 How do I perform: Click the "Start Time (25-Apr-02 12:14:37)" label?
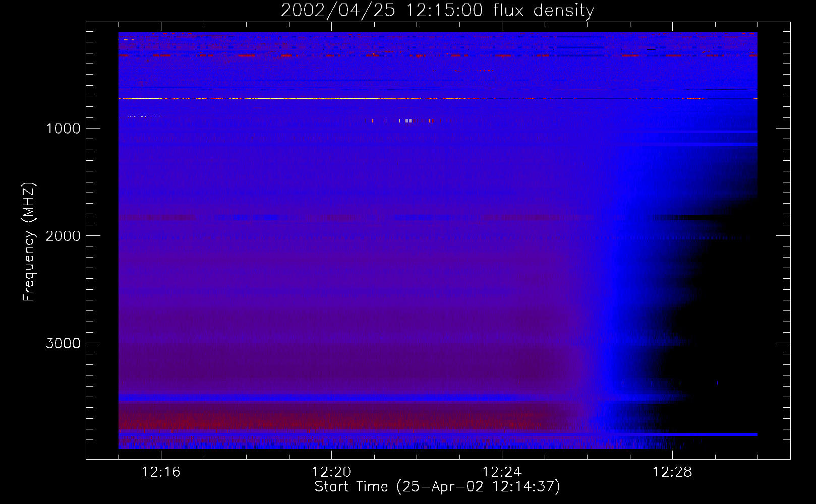click(x=437, y=487)
